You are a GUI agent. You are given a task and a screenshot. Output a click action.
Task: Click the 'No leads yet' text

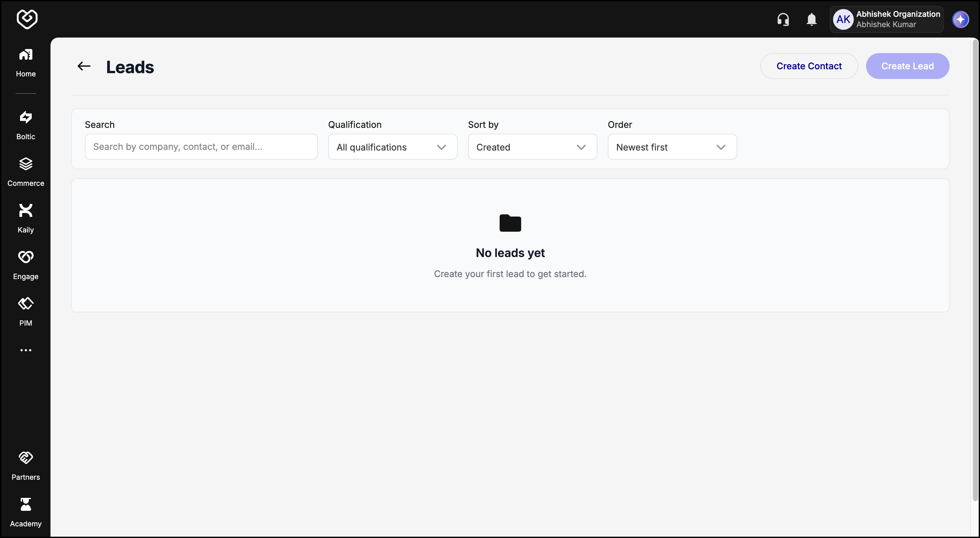(x=510, y=253)
